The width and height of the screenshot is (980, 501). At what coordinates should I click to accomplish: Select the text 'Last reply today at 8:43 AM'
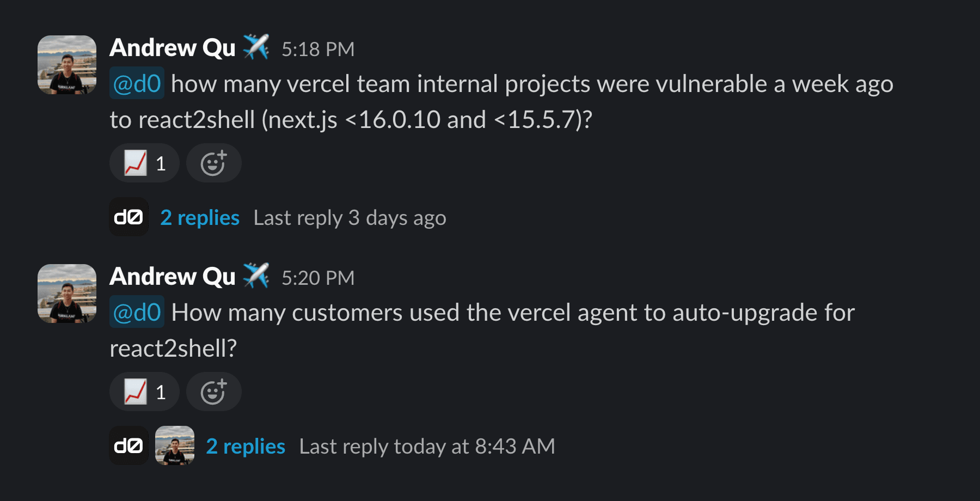[x=427, y=445]
